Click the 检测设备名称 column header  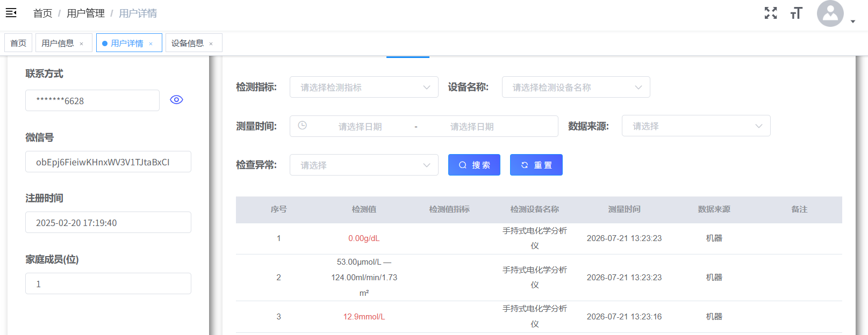(535, 209)
